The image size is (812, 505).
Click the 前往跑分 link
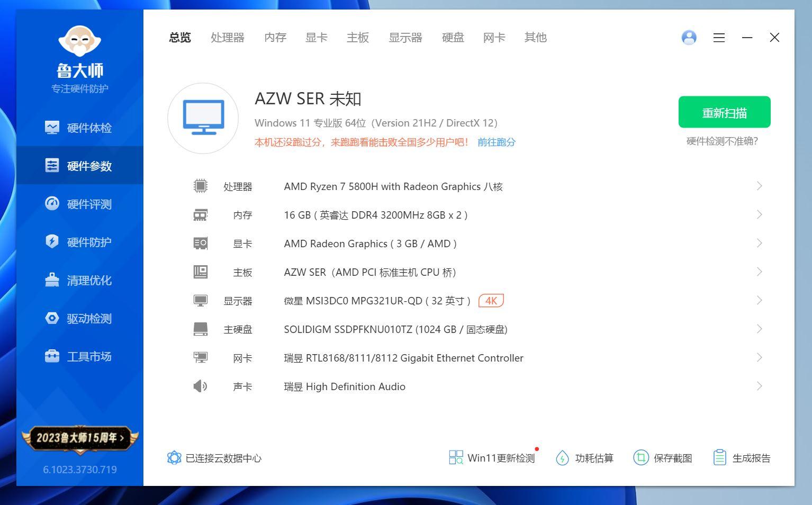point(497,142)
